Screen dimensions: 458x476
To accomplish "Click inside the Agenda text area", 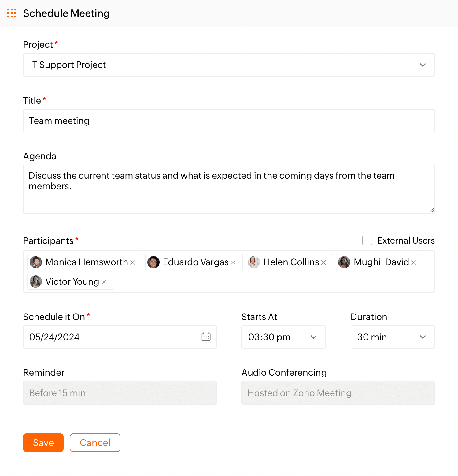I will (229, 189).
